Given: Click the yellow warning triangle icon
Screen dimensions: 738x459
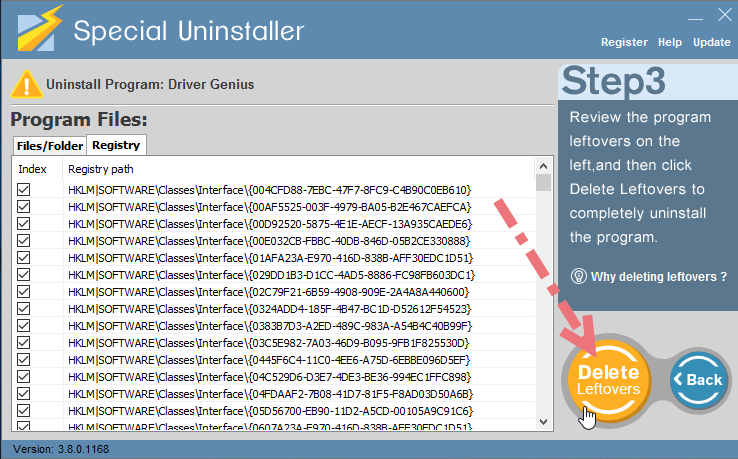Looking at the screenshot, I should click(x=27, y=84).
